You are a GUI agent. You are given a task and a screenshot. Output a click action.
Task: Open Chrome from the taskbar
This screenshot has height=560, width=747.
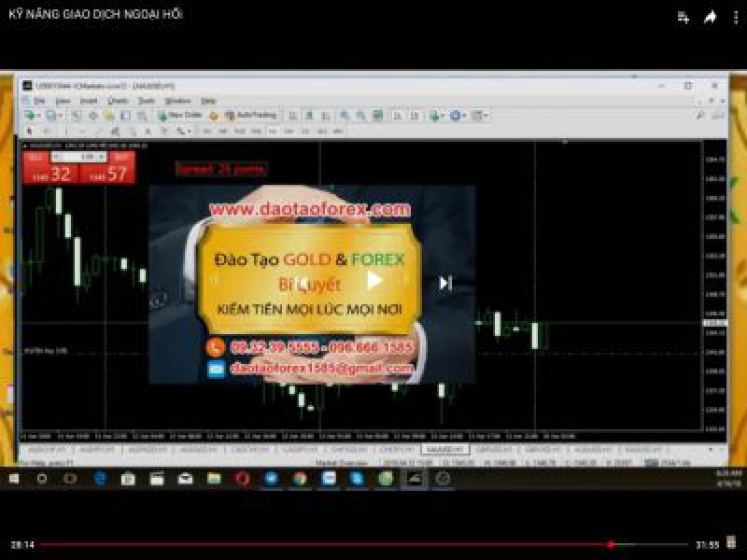click(300, 479)
